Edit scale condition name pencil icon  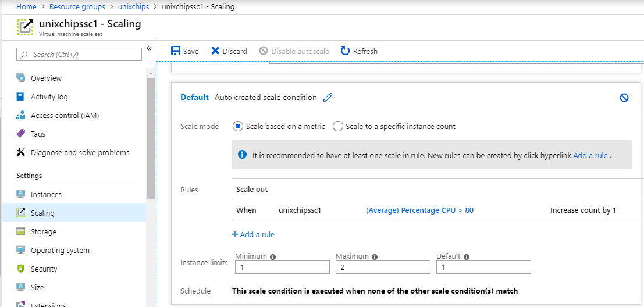(328, 98)
